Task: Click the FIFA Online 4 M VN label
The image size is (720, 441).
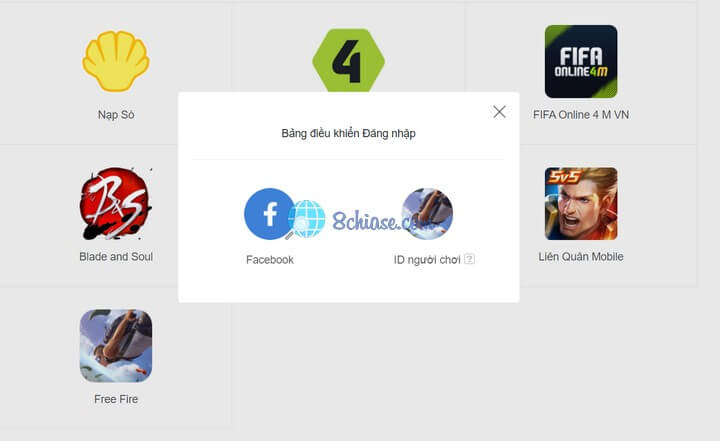Action: [x=581, y=114]
